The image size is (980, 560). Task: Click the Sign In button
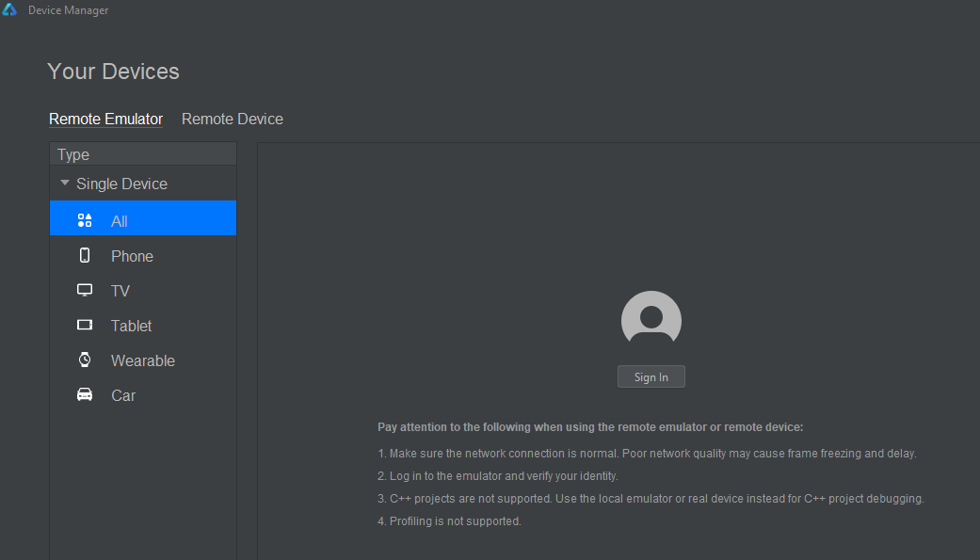[x=651, y=376]
